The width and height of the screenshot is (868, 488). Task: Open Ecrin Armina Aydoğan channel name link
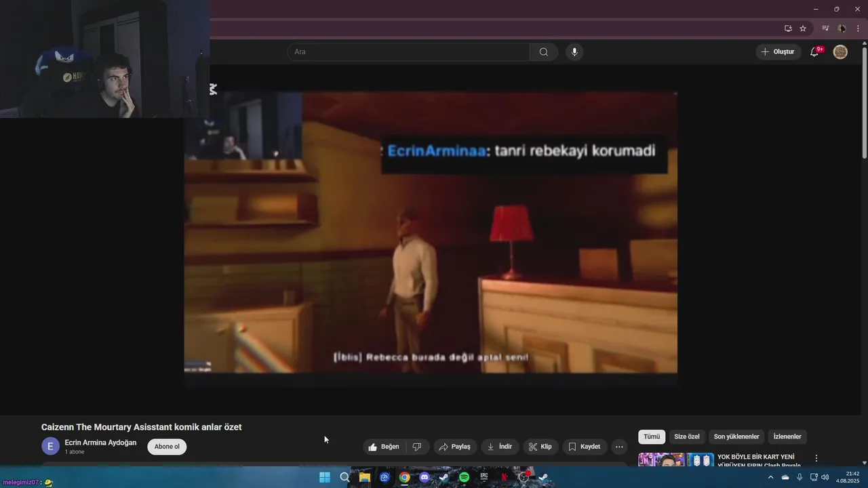100,443
